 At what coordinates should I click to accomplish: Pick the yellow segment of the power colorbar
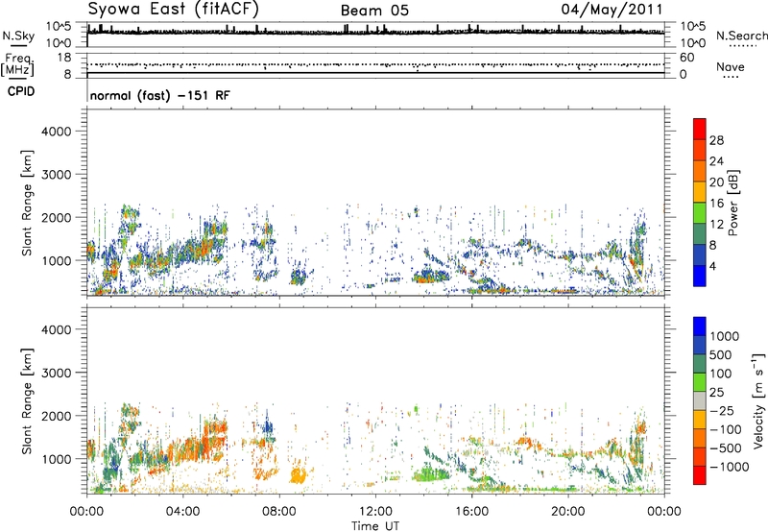click(x=700, y=192)
